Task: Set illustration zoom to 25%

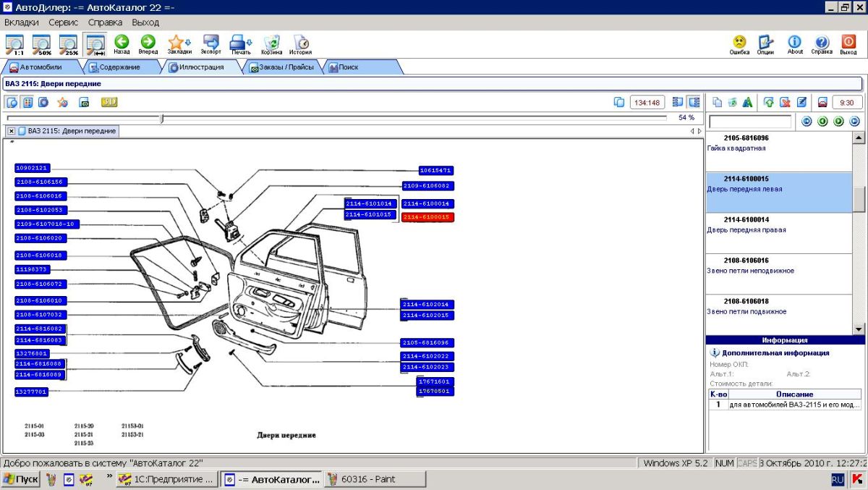Action: coord(69,44)
